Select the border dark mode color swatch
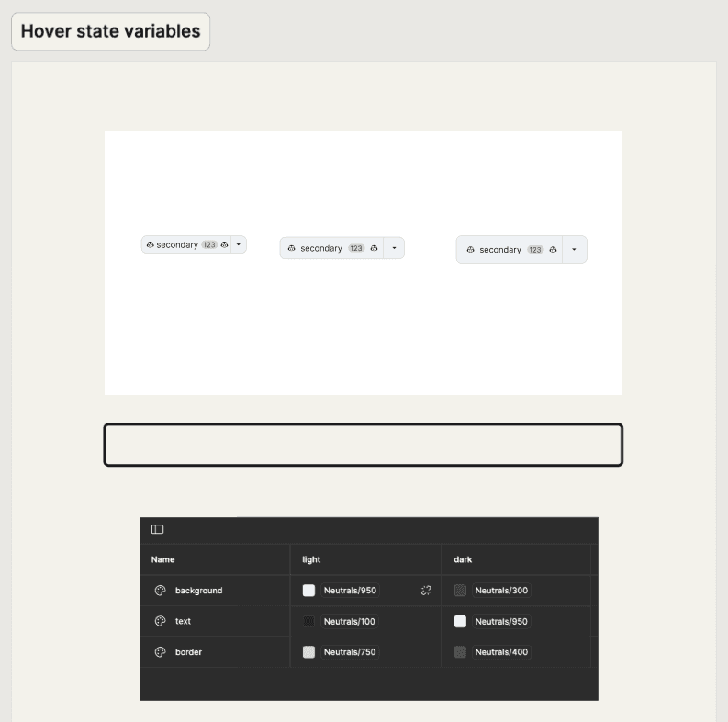 coord(460,652)
